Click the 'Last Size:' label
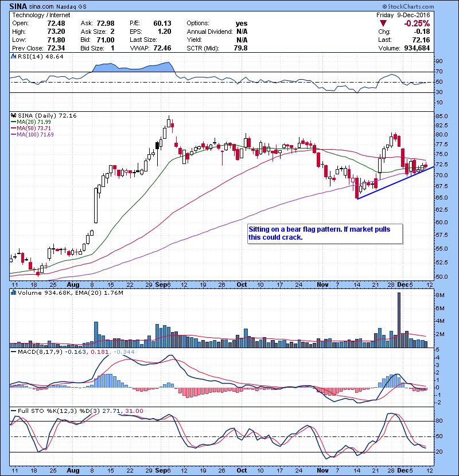 pyautogui.click(x=143, y=40)
